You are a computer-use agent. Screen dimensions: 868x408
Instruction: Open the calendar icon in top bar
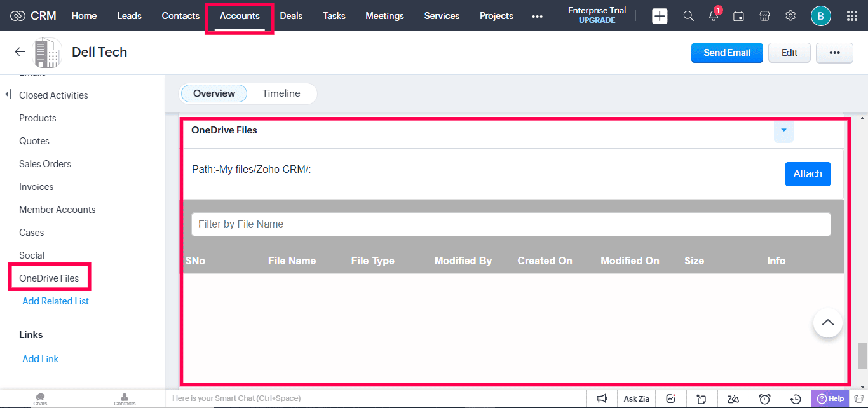tap(738, 16)
